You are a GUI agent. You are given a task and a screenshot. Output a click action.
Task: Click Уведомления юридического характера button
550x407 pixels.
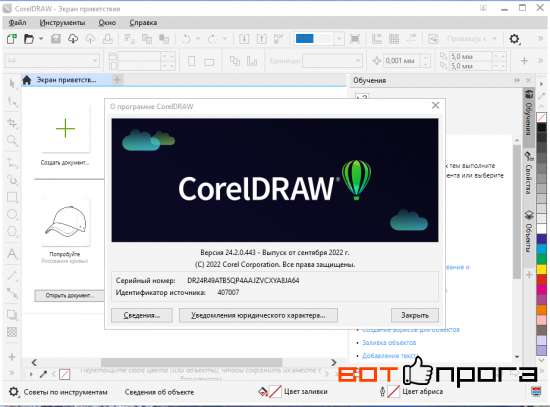click(x=258, y=315)
